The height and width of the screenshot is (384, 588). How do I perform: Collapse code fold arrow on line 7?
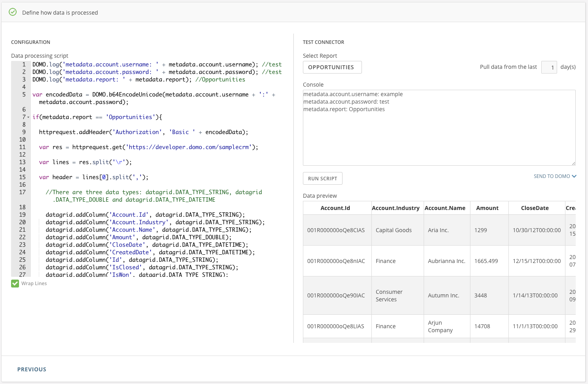click(x=28, y=117)
